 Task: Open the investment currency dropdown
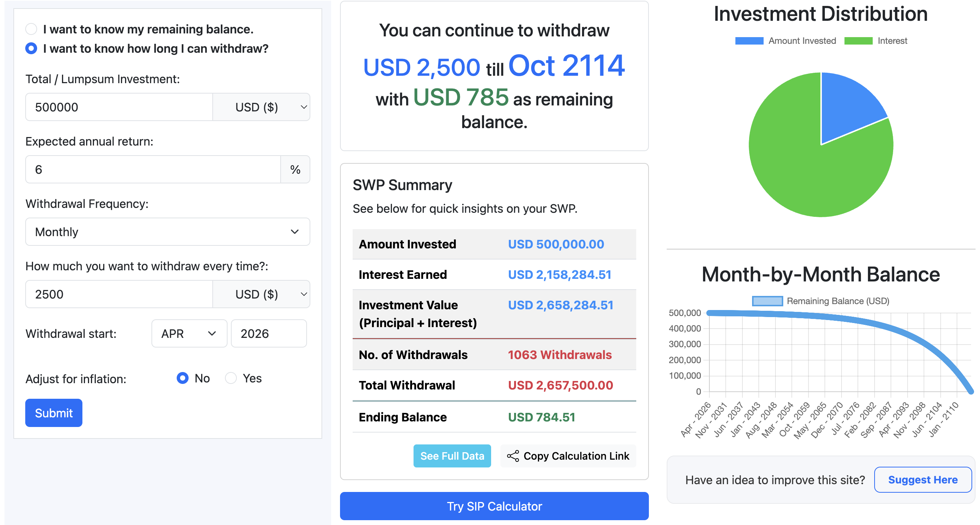coord(261,107)
